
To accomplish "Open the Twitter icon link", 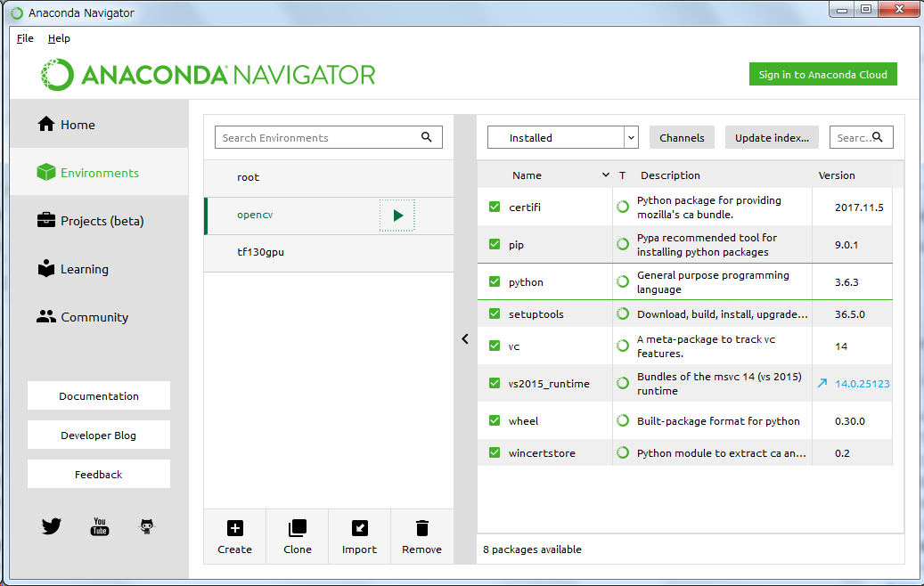I will (x=52, y=526).
